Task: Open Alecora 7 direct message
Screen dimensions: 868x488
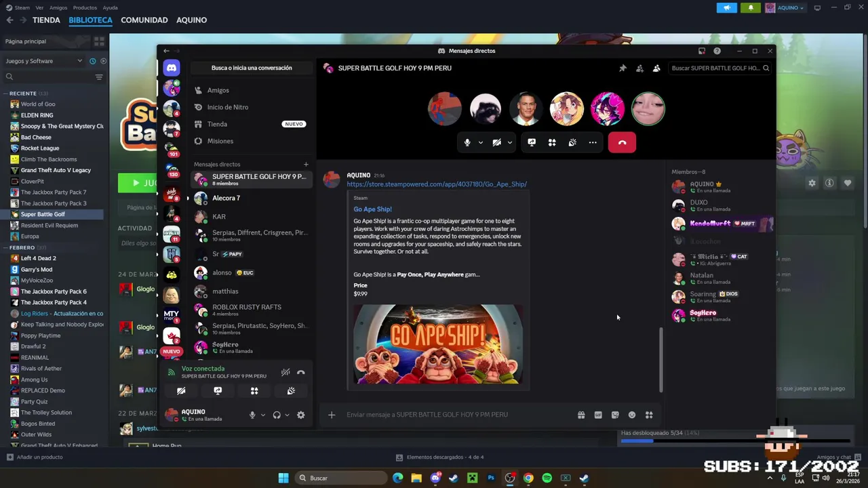Action: coord(252,198)
